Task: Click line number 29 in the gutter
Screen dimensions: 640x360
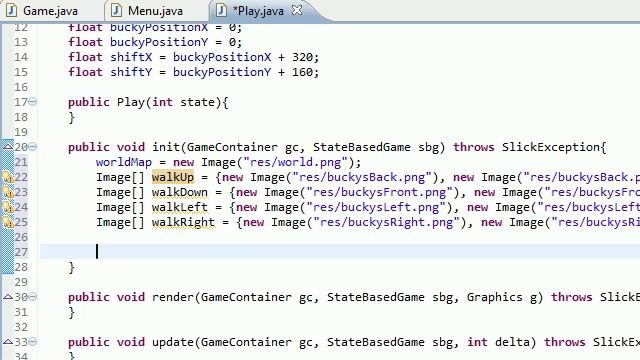Action: [21, 282]
